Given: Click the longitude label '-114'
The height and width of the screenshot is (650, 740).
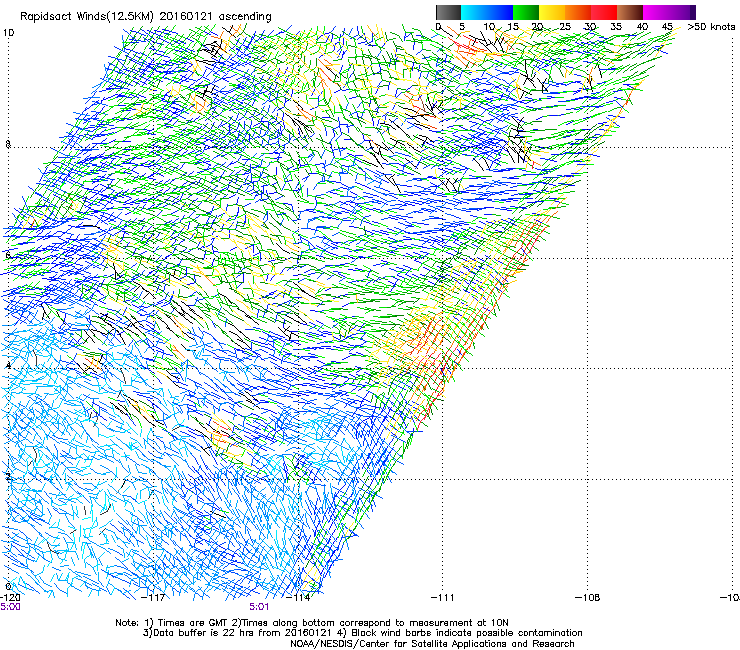Looking at the screenshot, I should click(x=299, y=598).
